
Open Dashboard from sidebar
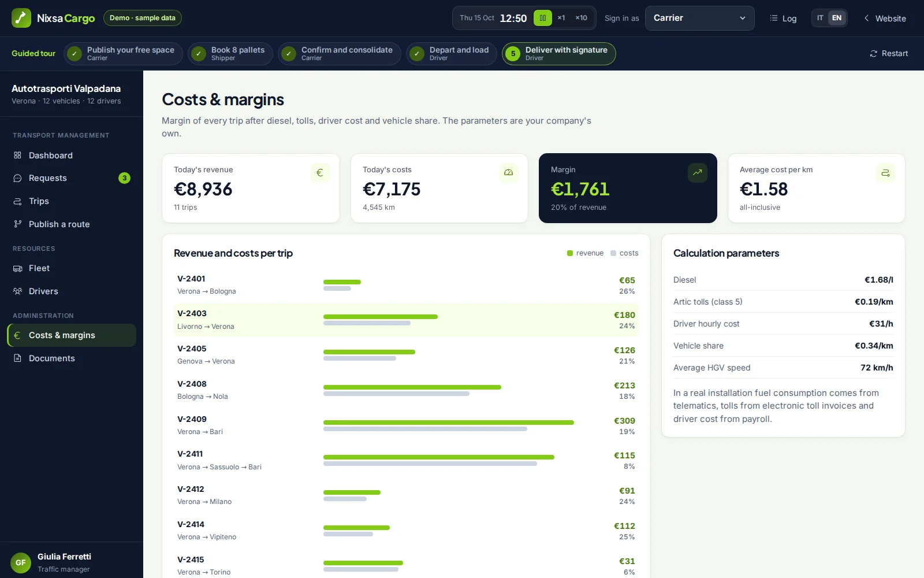coord(72,155)
